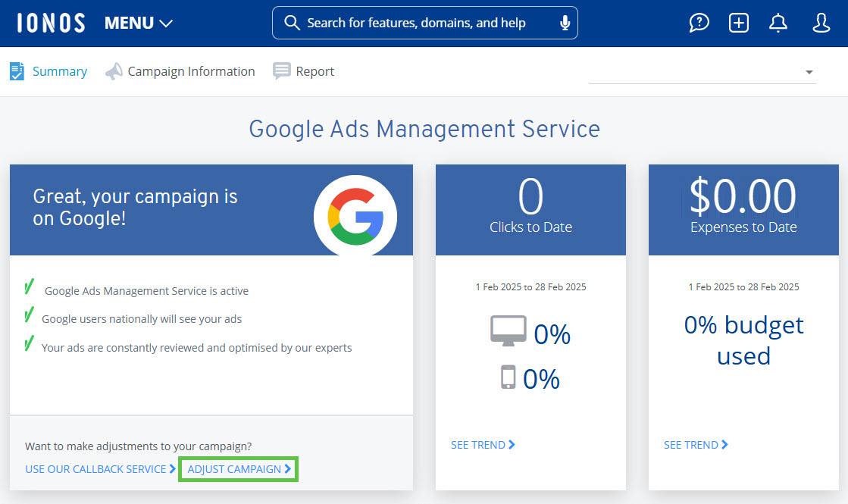Open the feedback speech bubble icon

699,23
